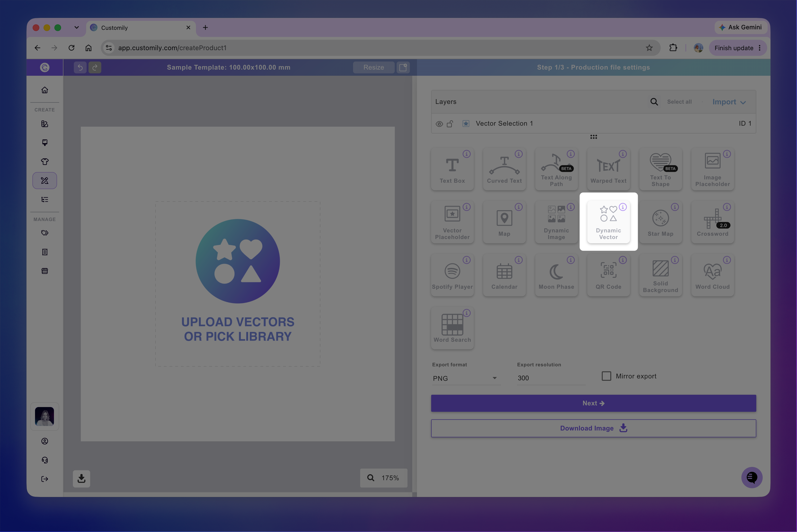Add a Solid Background
This screenshot has height=532, width=797.
660,275
